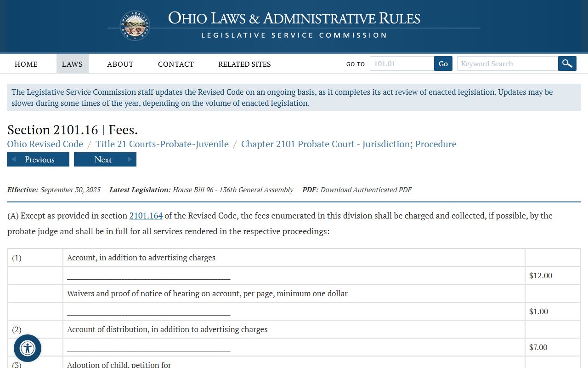588x368 pixels.
Task: Focus the Keyword Search field
Action: click(x=508, y=63)
